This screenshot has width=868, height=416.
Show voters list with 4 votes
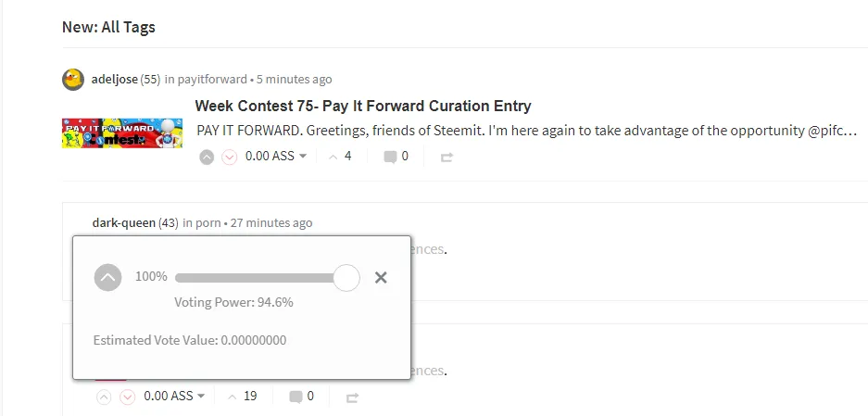point(340,157)
